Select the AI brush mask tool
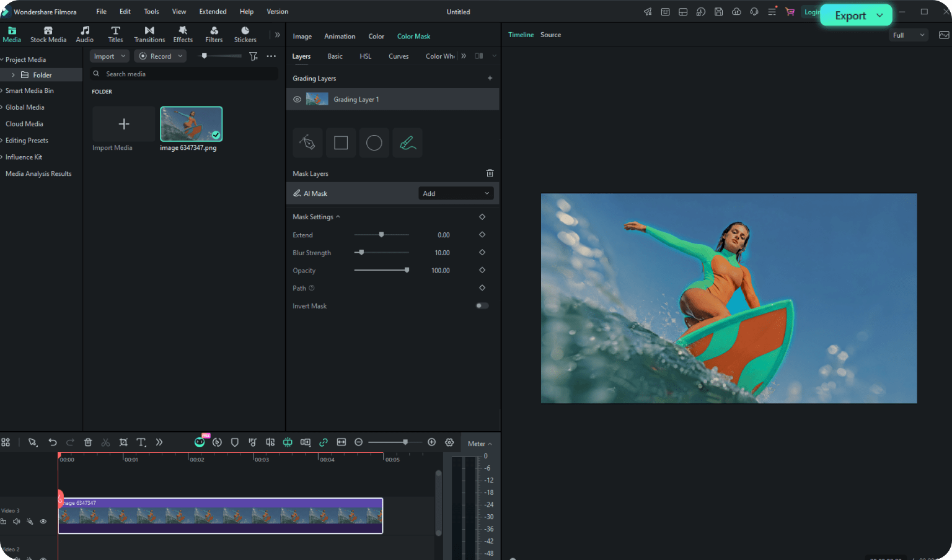 coord(408,143)
